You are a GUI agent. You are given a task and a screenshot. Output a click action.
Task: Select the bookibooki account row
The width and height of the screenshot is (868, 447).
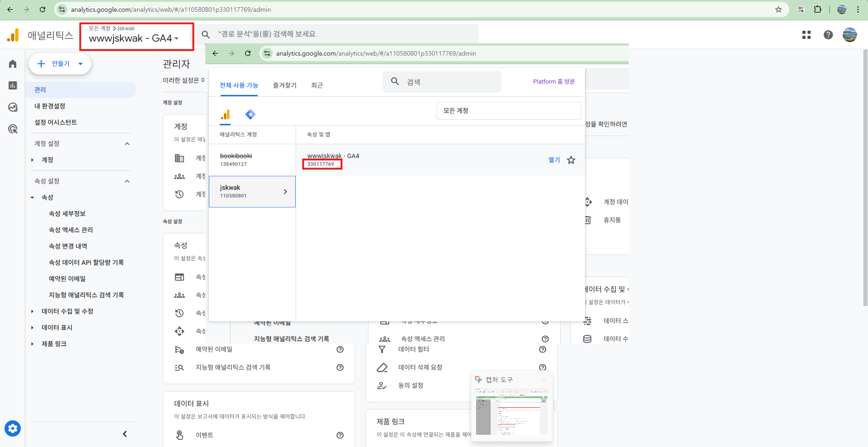(x=252, y=160)
